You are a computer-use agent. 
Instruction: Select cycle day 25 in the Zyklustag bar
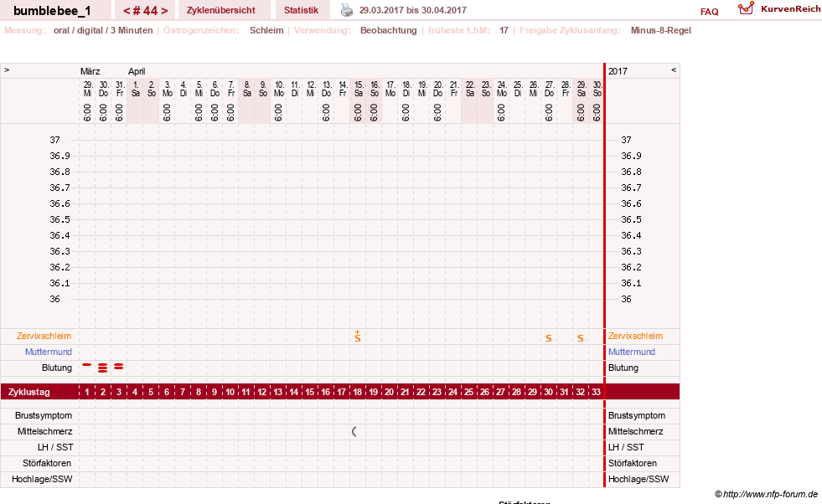point(468,392)
